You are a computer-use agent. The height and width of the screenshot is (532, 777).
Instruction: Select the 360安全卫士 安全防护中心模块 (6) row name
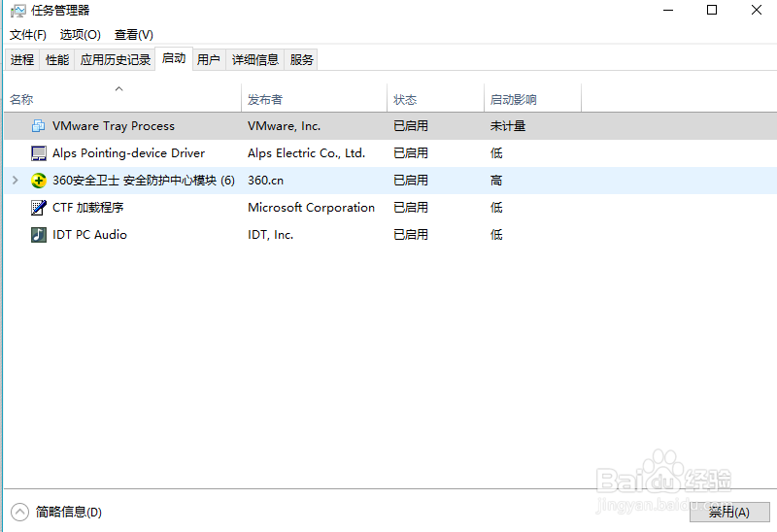click(144, 181)
